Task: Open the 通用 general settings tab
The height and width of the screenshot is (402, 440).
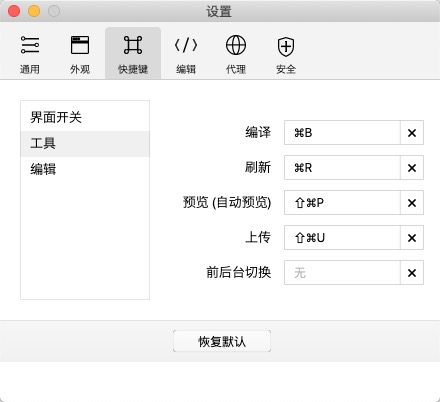Action: 30,53
